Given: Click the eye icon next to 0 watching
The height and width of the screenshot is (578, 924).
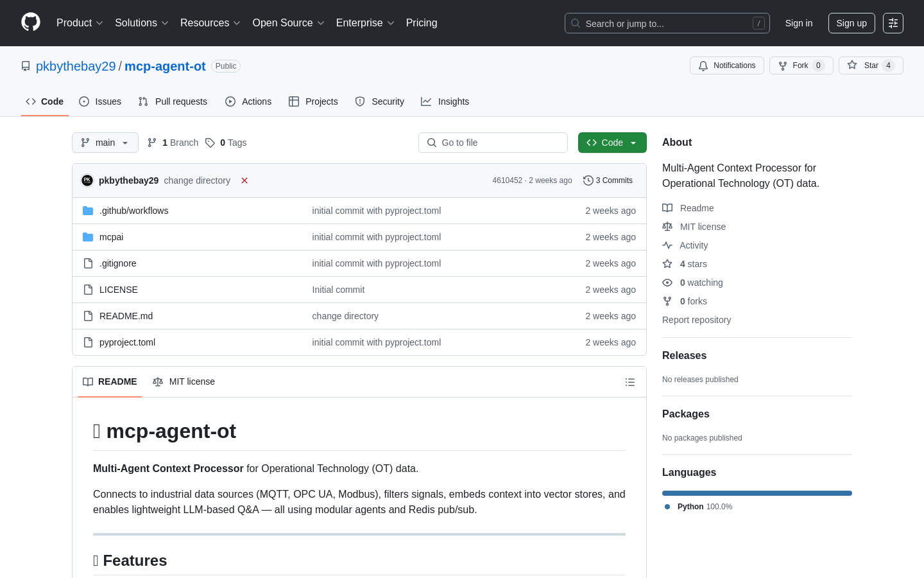Looking at the screenshot, I should pos(667,283).
